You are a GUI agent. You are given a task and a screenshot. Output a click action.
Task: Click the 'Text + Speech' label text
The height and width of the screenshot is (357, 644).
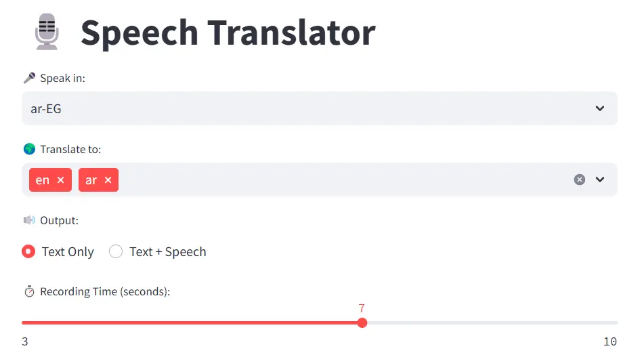click(x=168, y=251)
